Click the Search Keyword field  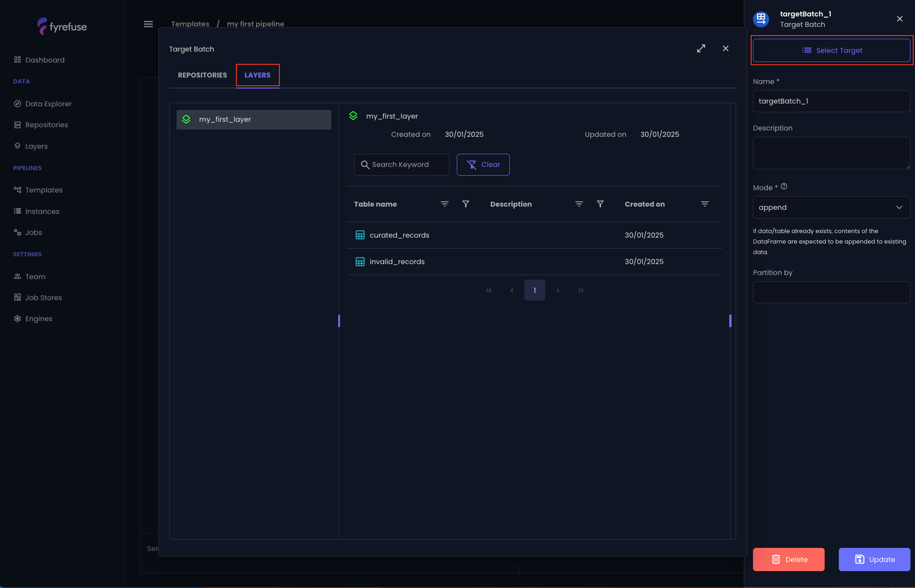402,165
